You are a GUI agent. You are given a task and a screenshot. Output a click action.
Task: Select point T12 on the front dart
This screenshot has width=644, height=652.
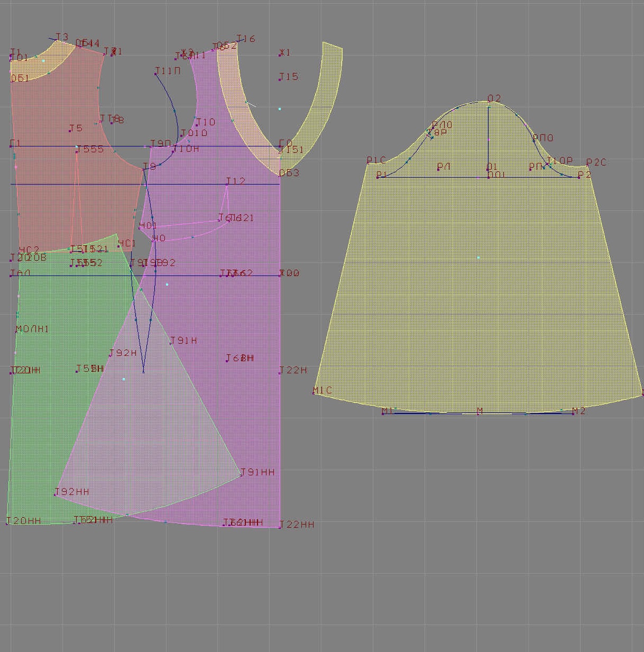pyautogui.click(x=227, y=185)
